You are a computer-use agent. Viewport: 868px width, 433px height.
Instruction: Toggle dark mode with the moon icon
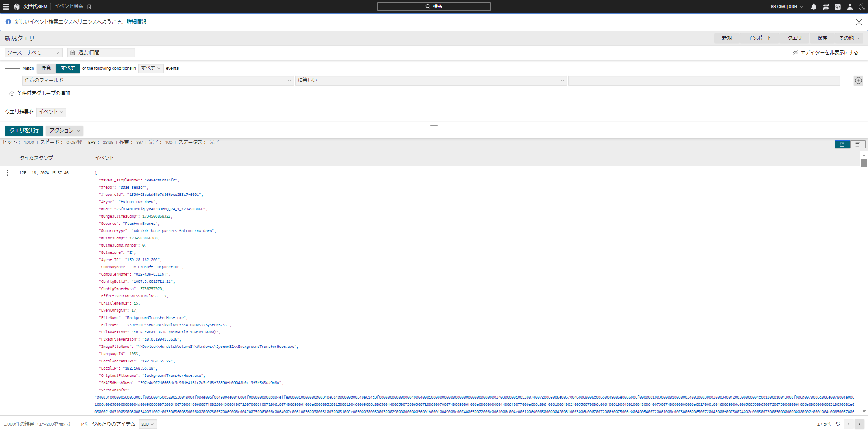(x=862, y=7)
